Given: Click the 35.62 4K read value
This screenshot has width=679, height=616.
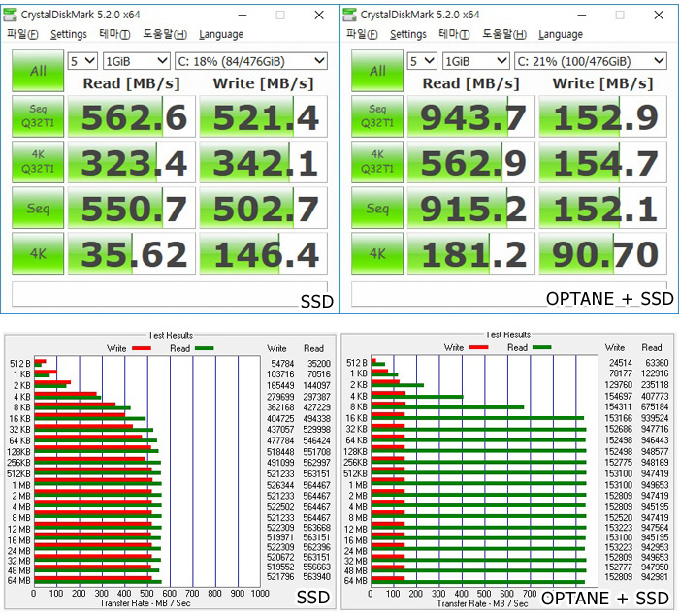Looking at the screenshot, I should pos(132,253).
